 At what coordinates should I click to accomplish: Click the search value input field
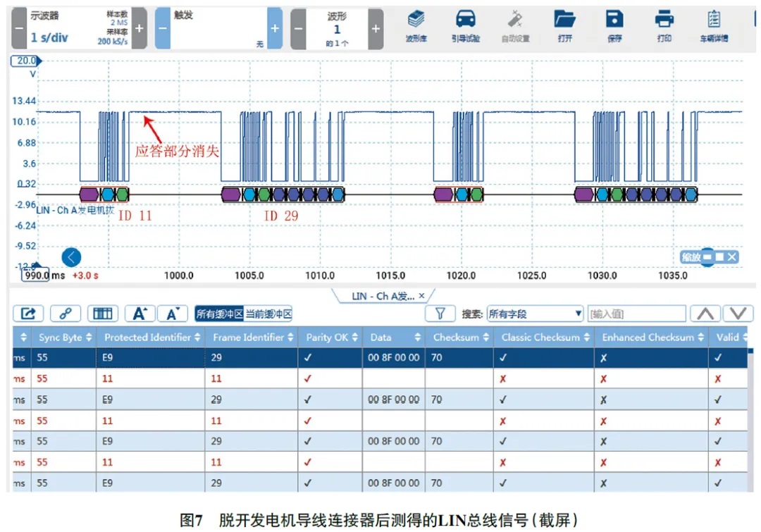pyautogui.click(x=636, y=314)
